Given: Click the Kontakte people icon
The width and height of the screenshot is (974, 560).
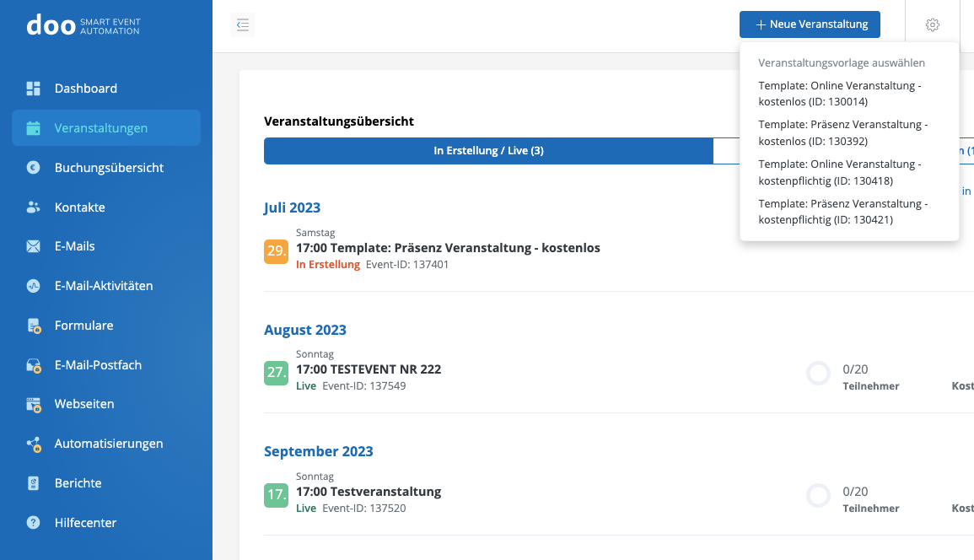Looking at the screenshot, I should coord(34,207).
